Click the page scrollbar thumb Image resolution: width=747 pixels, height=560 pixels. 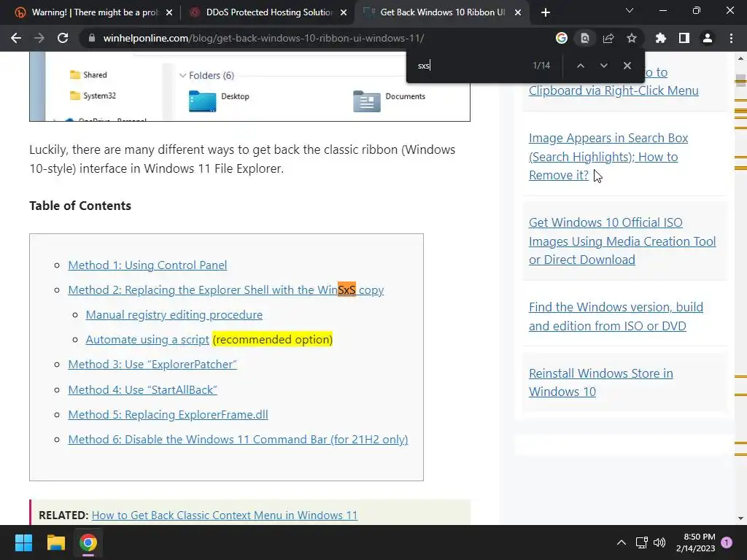pos(740,79)
